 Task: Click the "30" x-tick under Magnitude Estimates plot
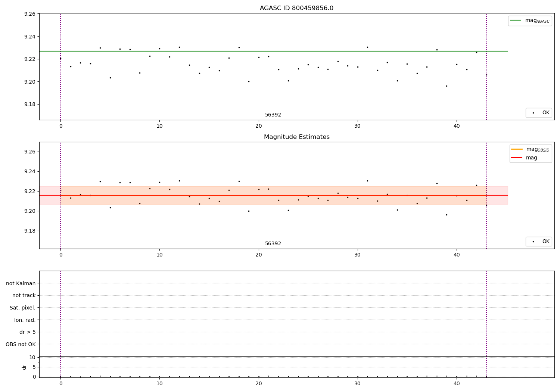click(358, 255)
